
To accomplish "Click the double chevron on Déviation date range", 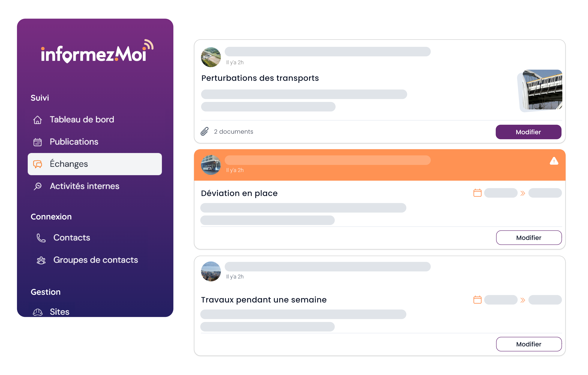I will coord(523,193).
